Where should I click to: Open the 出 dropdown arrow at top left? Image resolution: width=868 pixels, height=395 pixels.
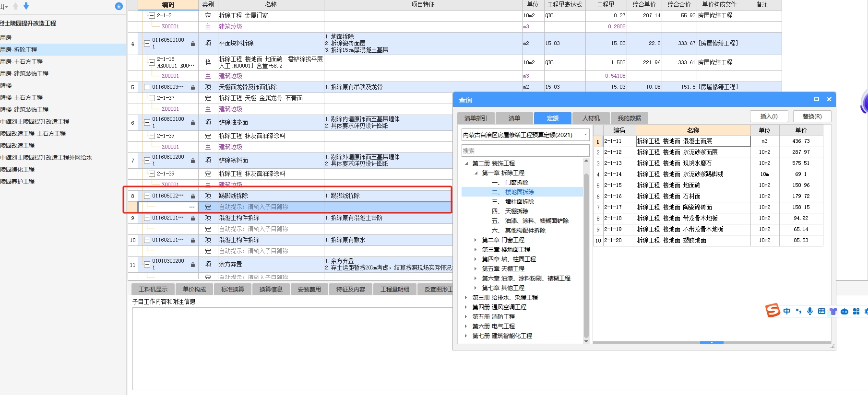click(x=7, y=7)
